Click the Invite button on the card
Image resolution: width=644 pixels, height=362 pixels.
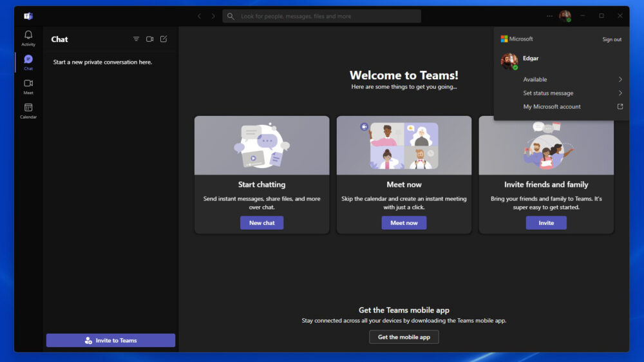pos(546,223)
